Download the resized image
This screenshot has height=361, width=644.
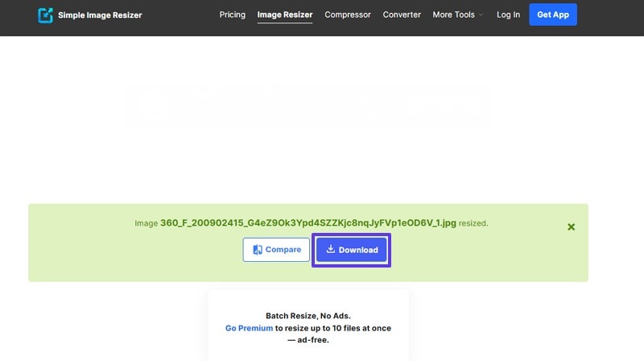pos(351,250)
